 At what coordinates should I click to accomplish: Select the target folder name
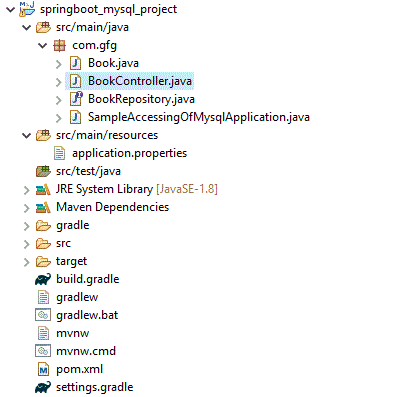click(71, 261)
